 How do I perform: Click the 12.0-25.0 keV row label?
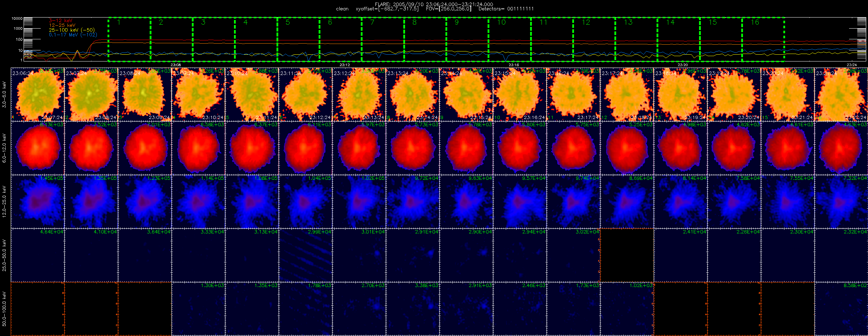[x=4, y=202]
